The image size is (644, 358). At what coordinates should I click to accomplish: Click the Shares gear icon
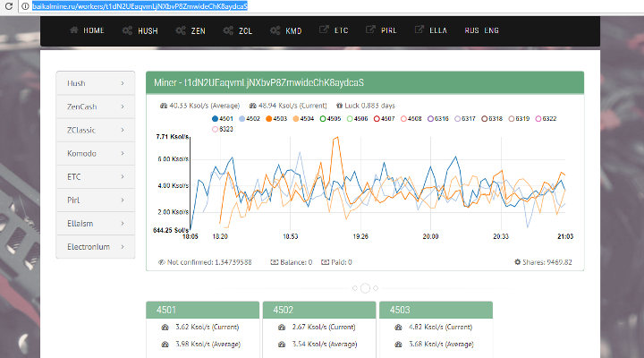[518, 262]
